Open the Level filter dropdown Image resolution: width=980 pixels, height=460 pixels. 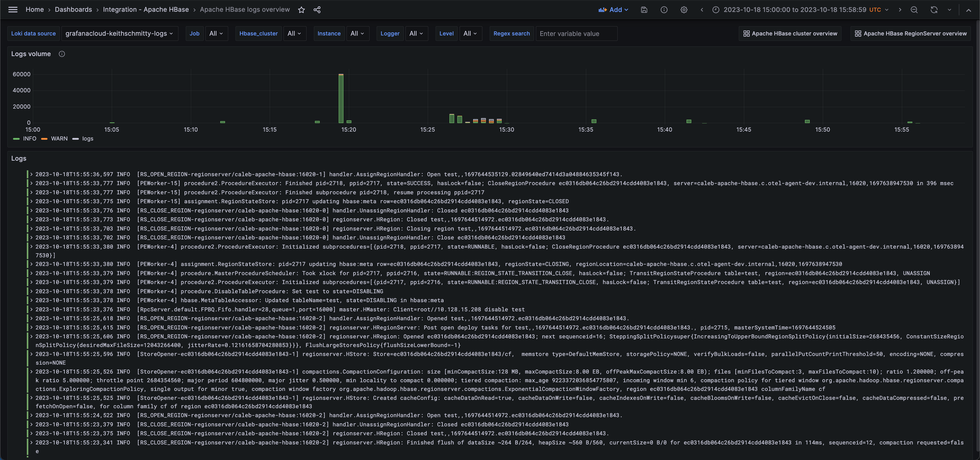(471, 33)
